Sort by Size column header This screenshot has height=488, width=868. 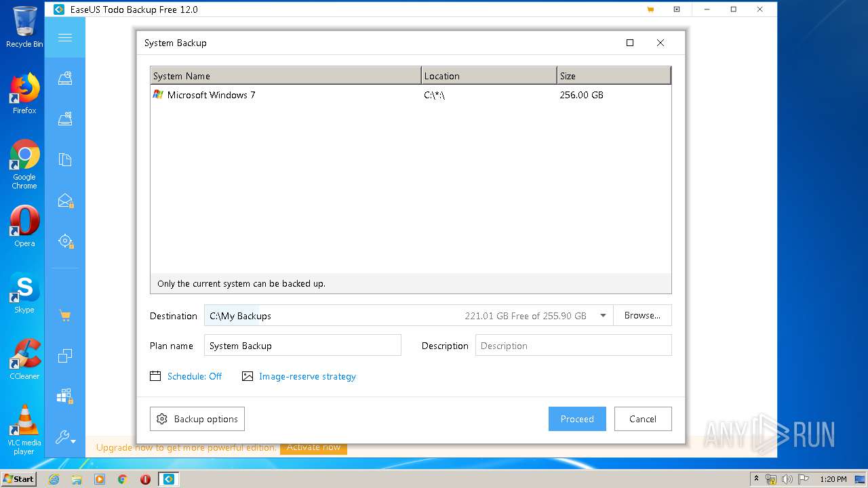click(614, 76)
